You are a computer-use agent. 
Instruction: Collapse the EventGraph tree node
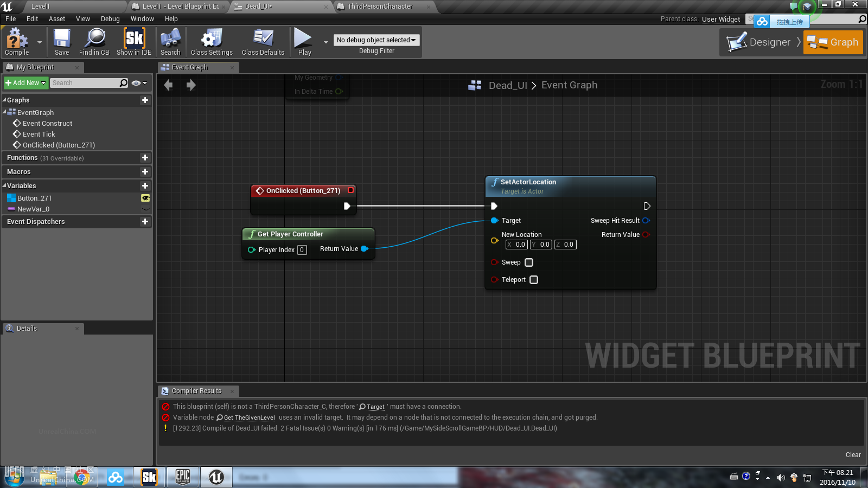click(4, 112)
